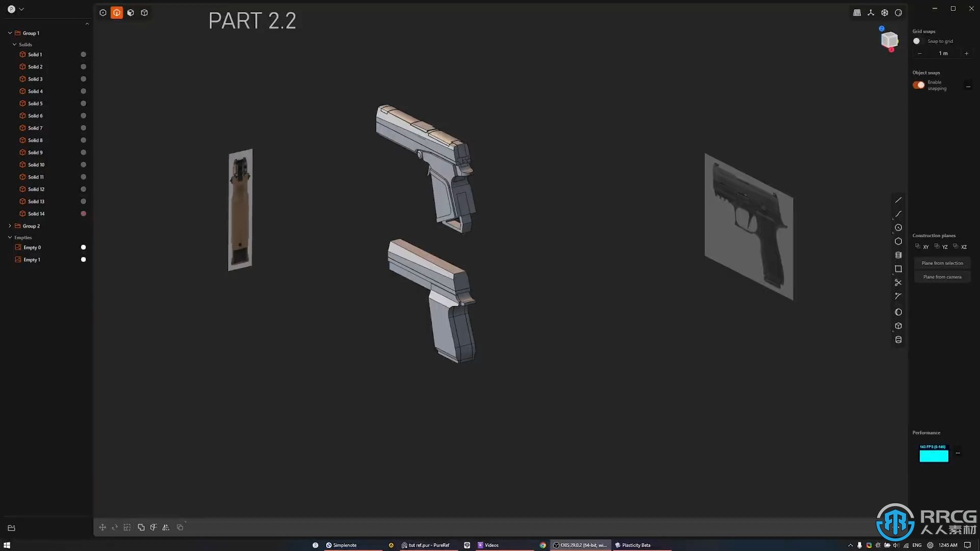Viewport: 980px width, 551px height.
Task: Select the grid snaps settings icon
Action: [857, 12]
